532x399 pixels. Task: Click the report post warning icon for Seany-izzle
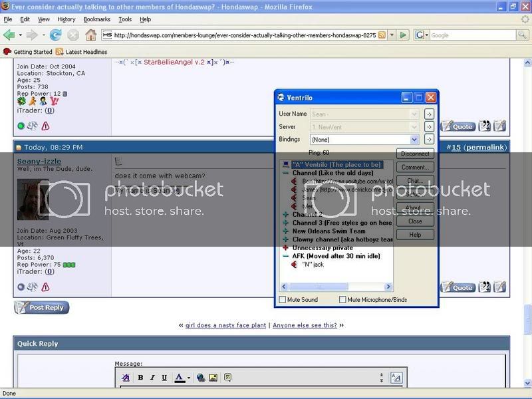pyautogui.click(x=45, y=287)
